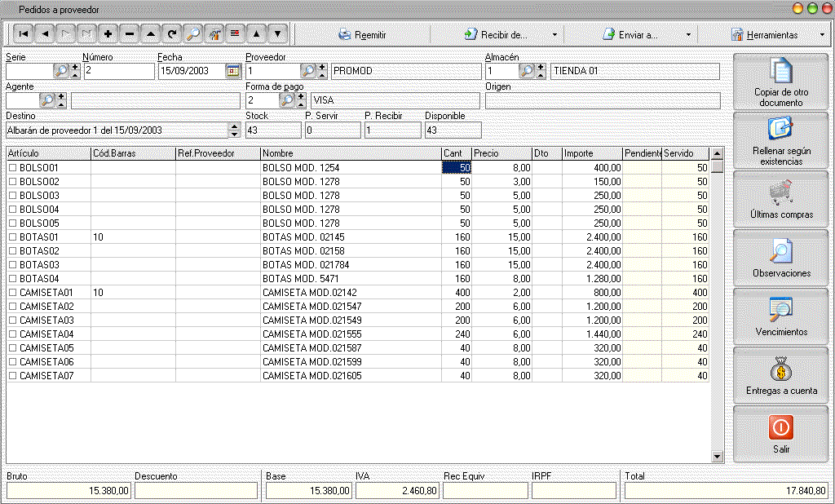This screenshot has height=504, width=835.
Task: Expand the Recibir de... dropdown arrow
Action: pos(554,35)
